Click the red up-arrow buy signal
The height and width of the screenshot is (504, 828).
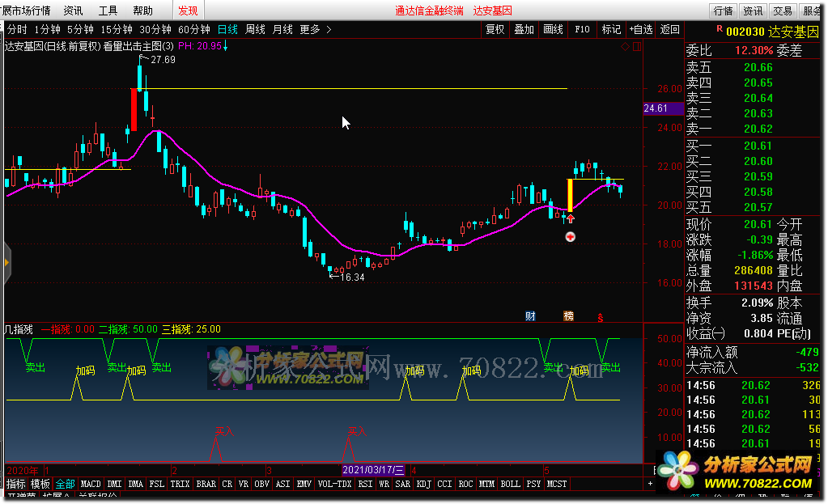coord(571,218)
